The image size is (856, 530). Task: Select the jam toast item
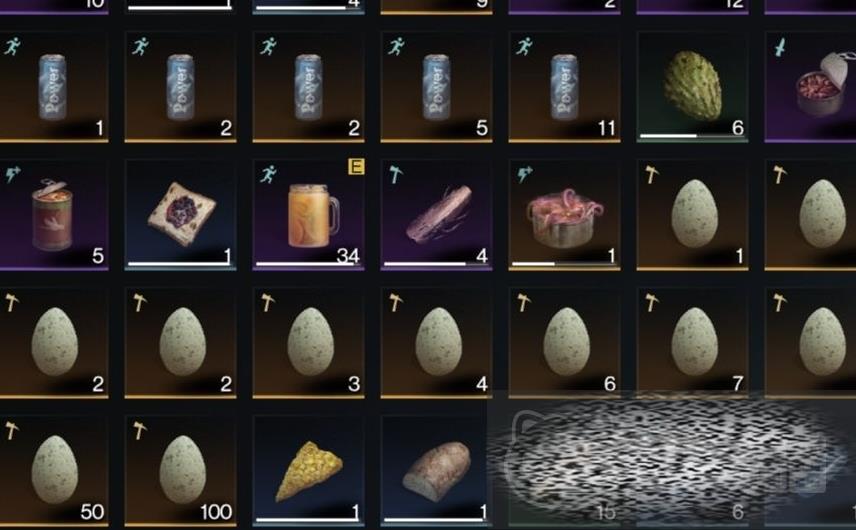(181, 215)
